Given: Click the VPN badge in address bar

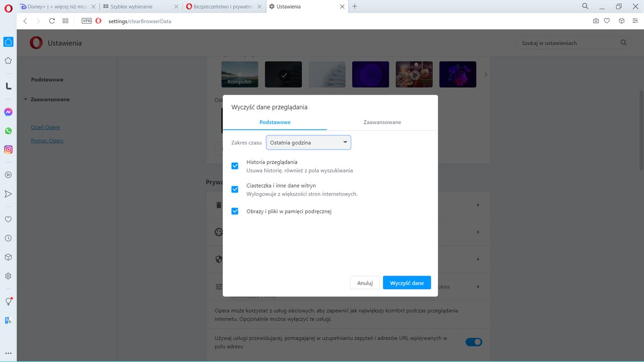Looking at the screenshot, I should coord(87,21).
